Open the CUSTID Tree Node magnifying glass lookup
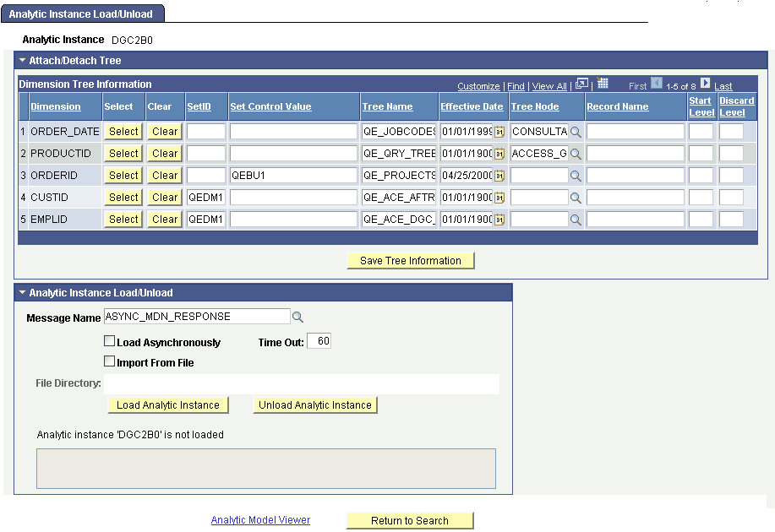Screen dimensions: 775x532 pos(576,197)
